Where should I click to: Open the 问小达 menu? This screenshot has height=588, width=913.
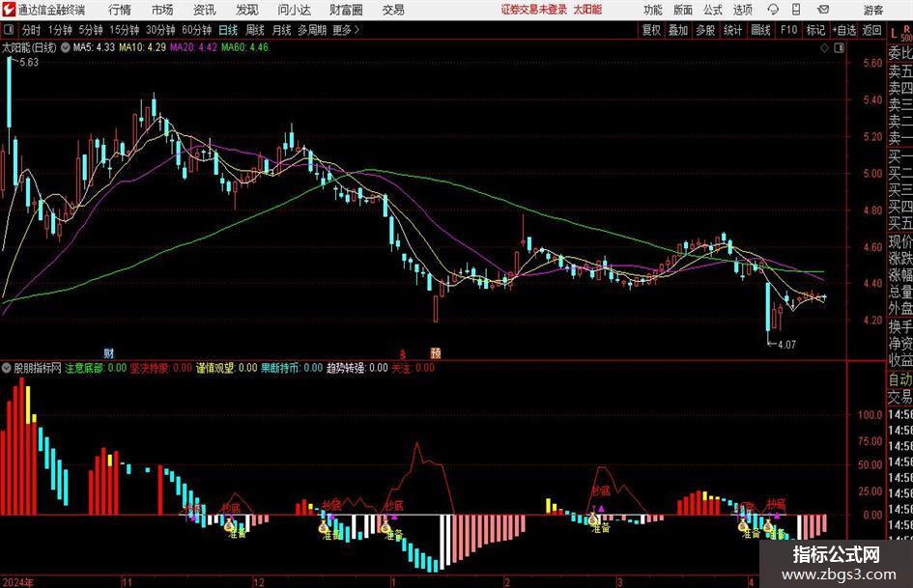click(294, 10)
